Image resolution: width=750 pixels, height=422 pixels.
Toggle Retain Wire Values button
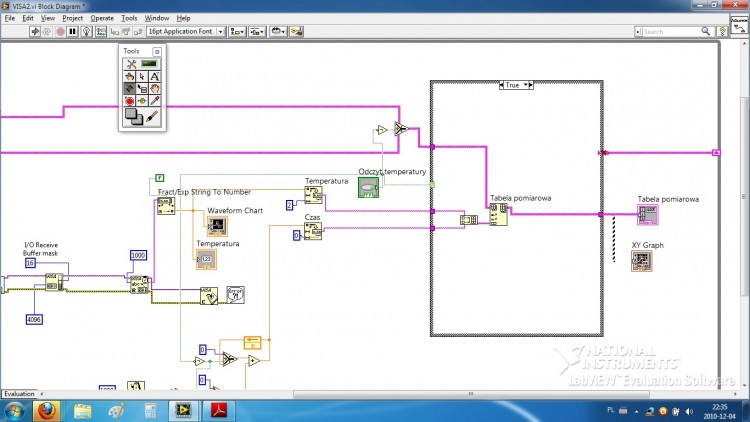101,32
